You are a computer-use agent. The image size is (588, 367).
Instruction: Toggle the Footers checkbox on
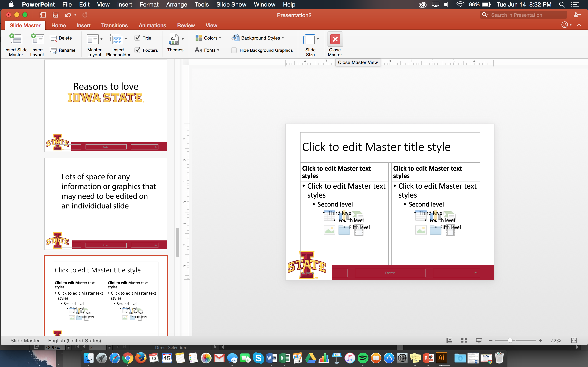[x=138, y=50]
